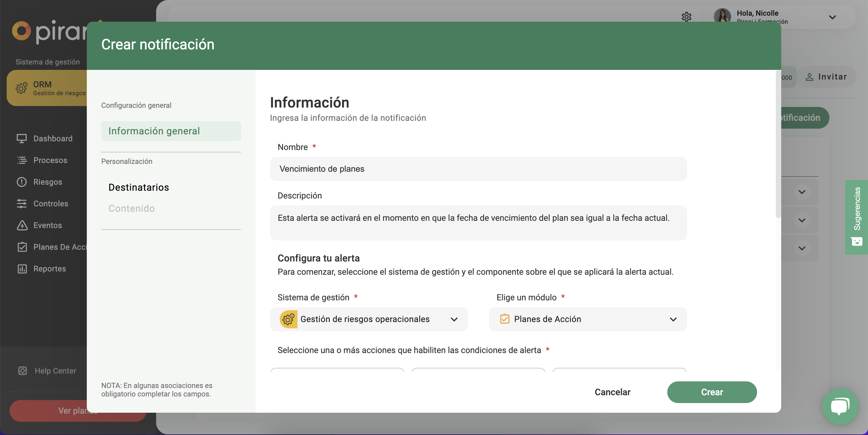Select the Procesos sidebar icon
This screenshot has height=435, width=868.
[x=22, y=160]
